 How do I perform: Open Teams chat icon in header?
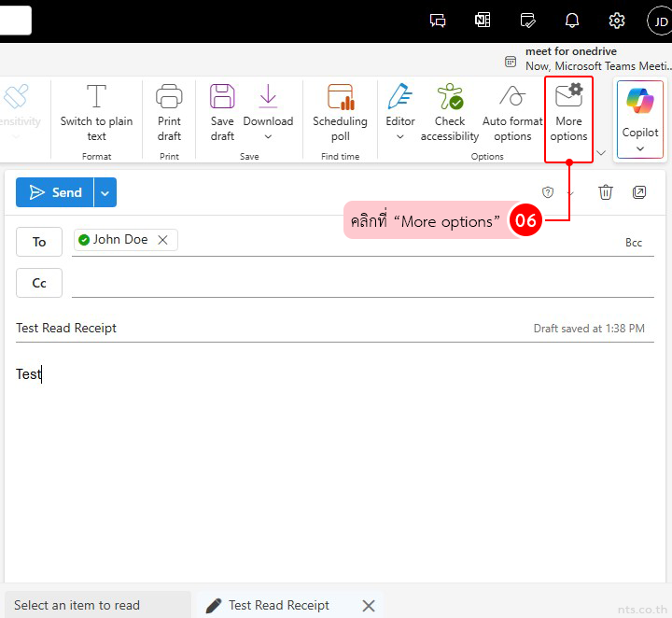point(438,21)
